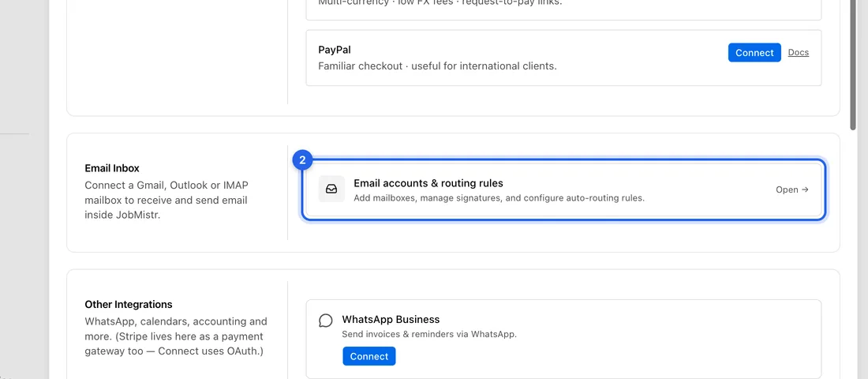This screenshot has width=868, height=379.
Task: Click the inbox tray icon
Action: [x=331, y=189]
